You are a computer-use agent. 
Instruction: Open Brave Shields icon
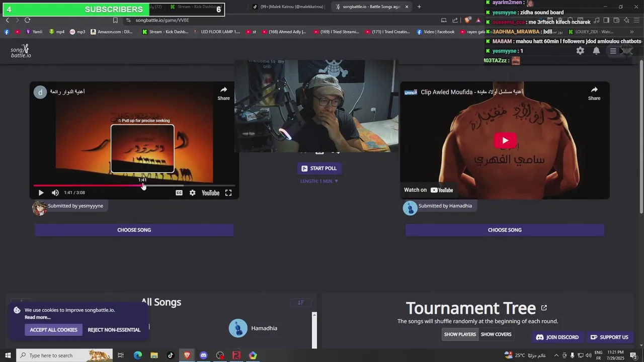467,20
